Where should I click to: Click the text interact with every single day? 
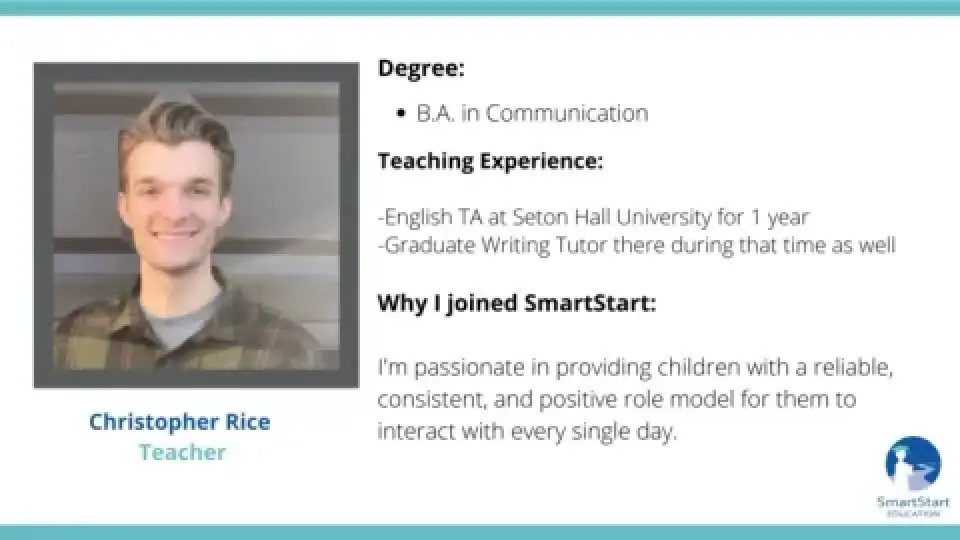click(x=527, y=431)
